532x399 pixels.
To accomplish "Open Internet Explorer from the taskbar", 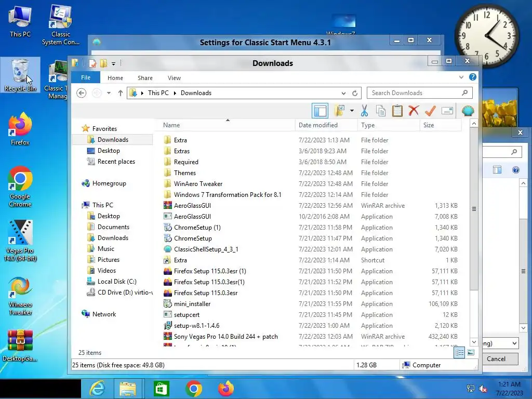I will pos(97,389).
